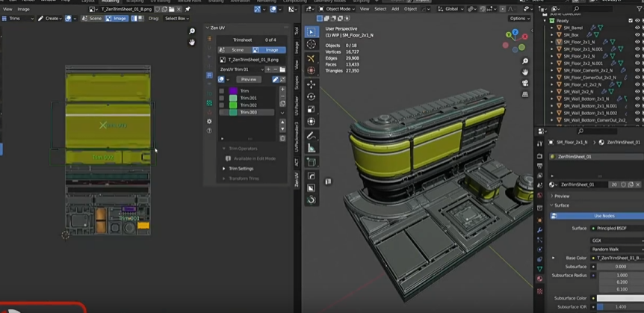Expand the Trim Settings section
The width and height of the screenshot is (644, 313).
(239, 169)
